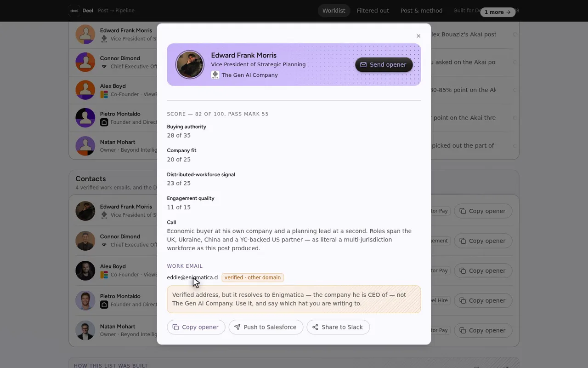Click Pietro Montaldo's placeholder avatar in the upper lead list
Image resolution: width=588 pixels, height=368 pixels.
click(x=85, y=118)
